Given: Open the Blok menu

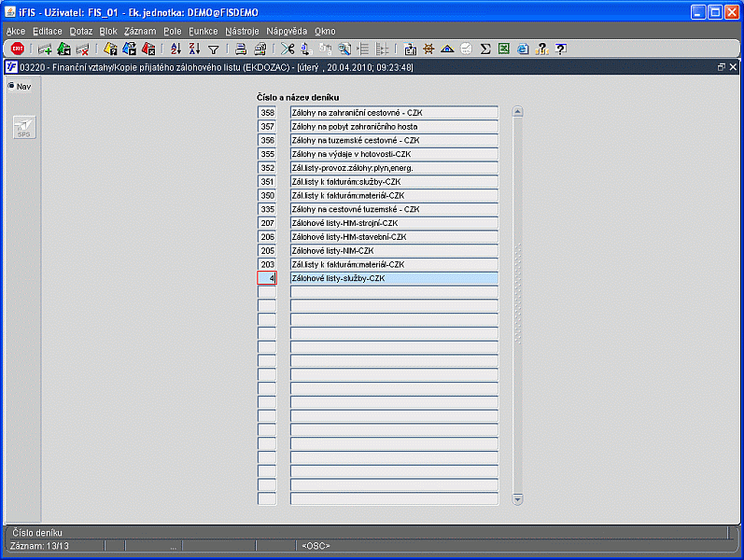Looking at the screenshot, I should [x=108, y=32].
